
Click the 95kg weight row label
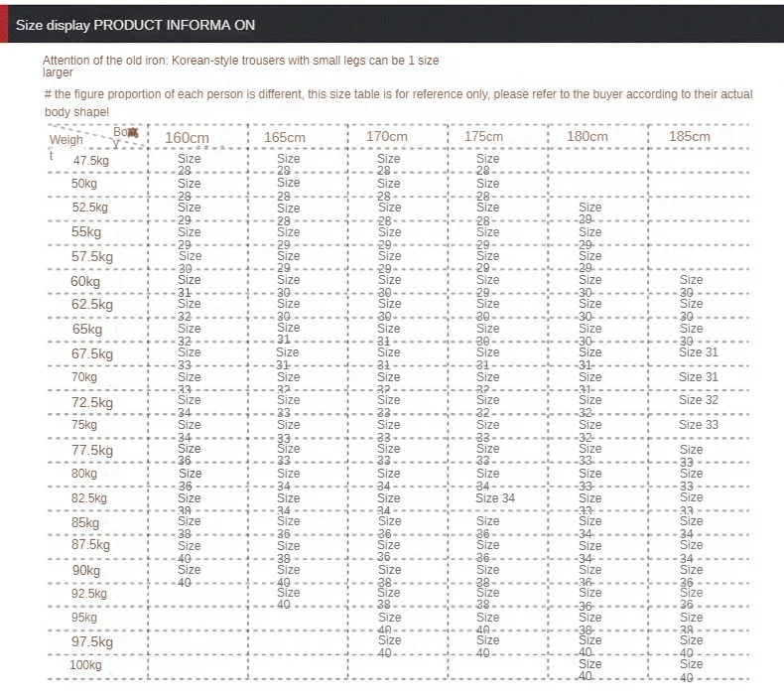pos(84,617)
